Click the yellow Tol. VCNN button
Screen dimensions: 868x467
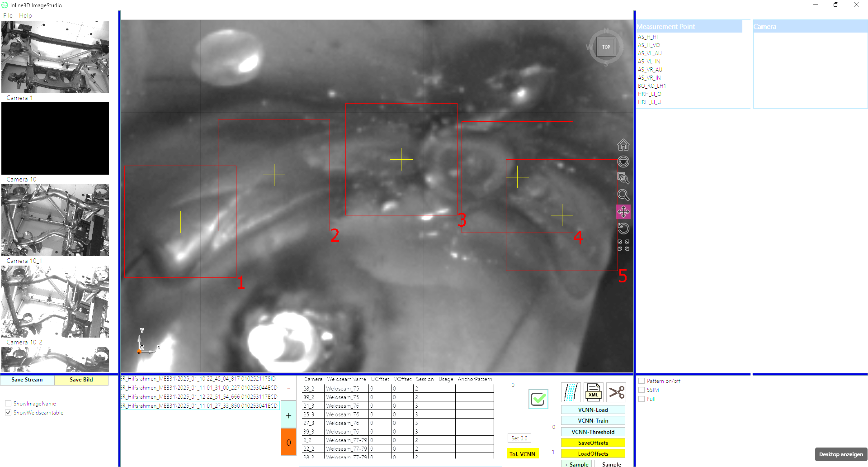click(523, 454)
